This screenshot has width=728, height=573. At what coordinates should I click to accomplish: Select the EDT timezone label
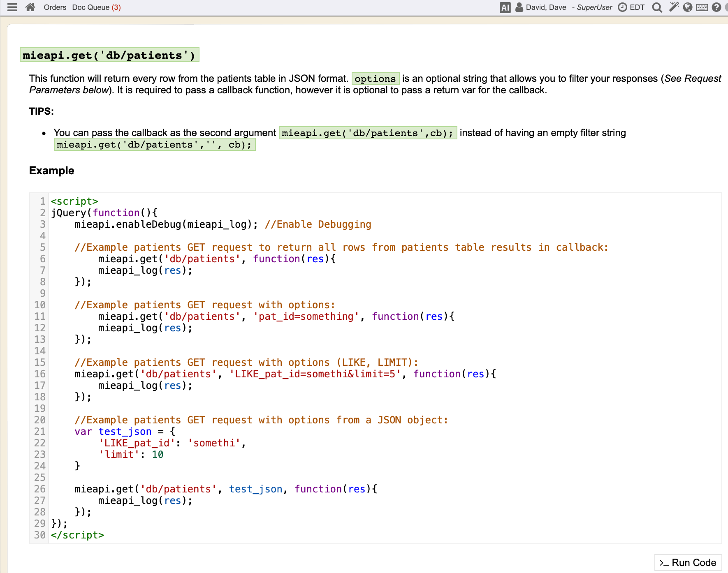coord(637,7)
